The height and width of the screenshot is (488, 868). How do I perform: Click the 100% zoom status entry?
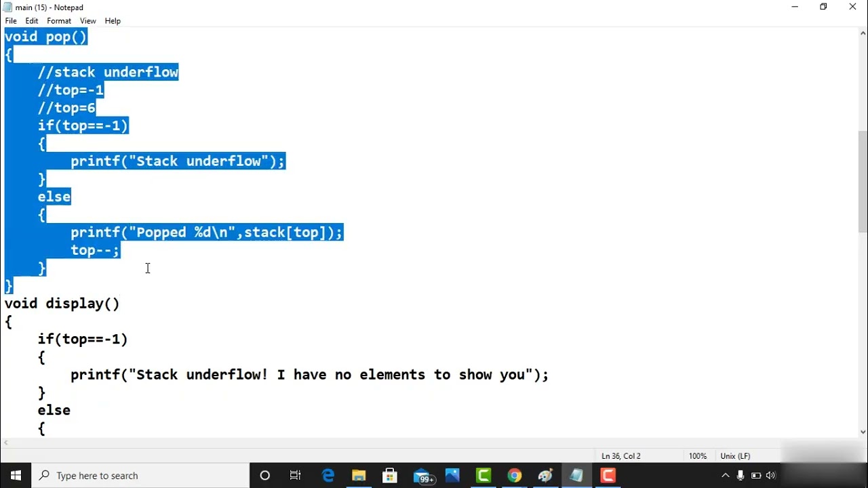pos(697,456)
